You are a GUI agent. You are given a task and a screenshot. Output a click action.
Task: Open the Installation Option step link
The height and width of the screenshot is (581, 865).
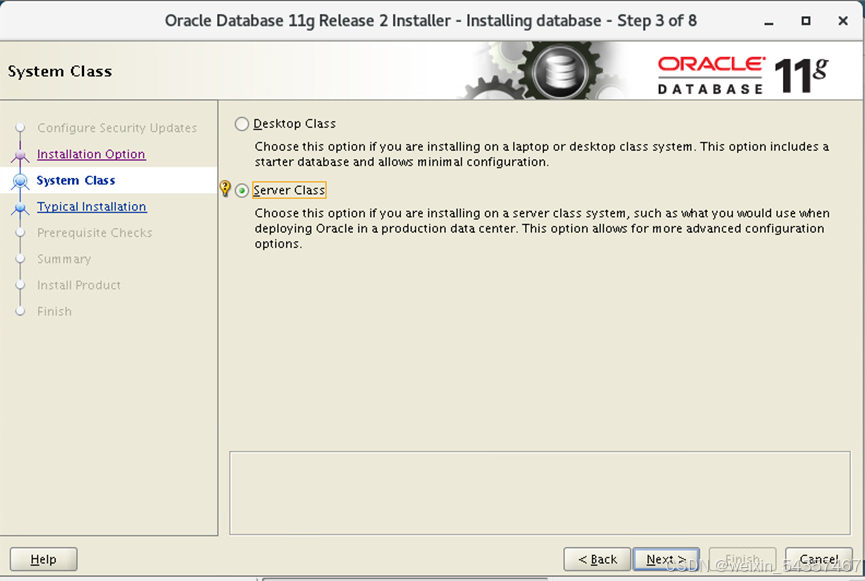[x=91, y=154]
